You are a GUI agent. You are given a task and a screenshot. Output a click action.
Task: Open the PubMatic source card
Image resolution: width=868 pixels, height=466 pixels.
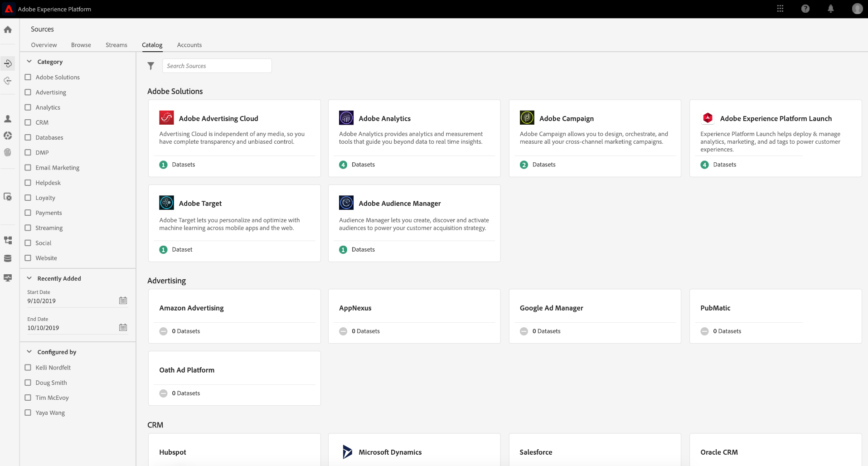coord(775,316)
